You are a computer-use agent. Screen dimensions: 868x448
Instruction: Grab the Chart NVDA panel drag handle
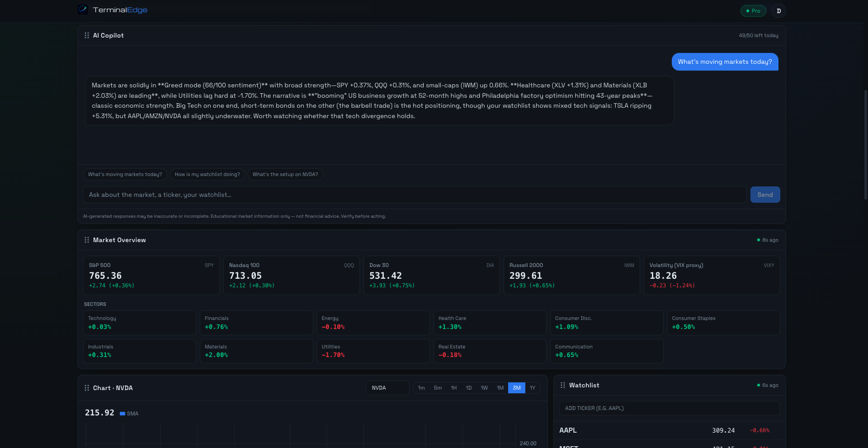pos(87,388)
